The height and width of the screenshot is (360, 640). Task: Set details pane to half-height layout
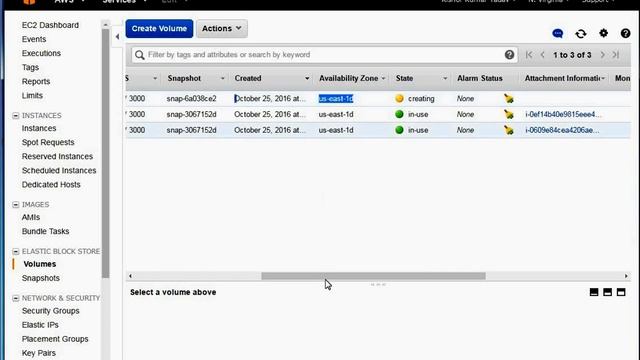click(607, 292)
